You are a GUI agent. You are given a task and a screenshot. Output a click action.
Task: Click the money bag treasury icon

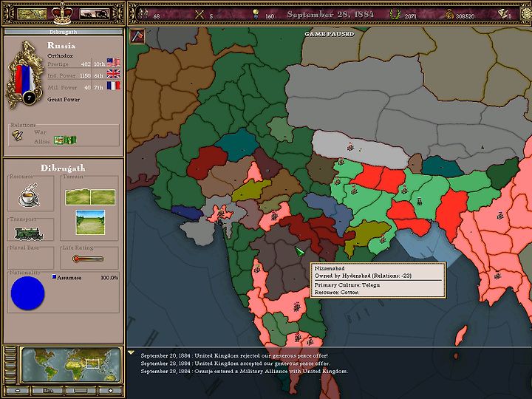[x=449, y=14]
